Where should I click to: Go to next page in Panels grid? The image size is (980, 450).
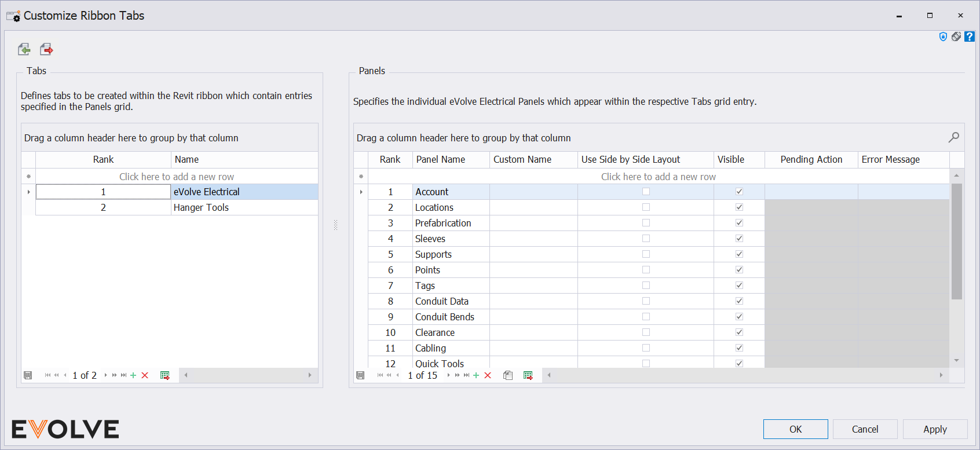[458, 375]
